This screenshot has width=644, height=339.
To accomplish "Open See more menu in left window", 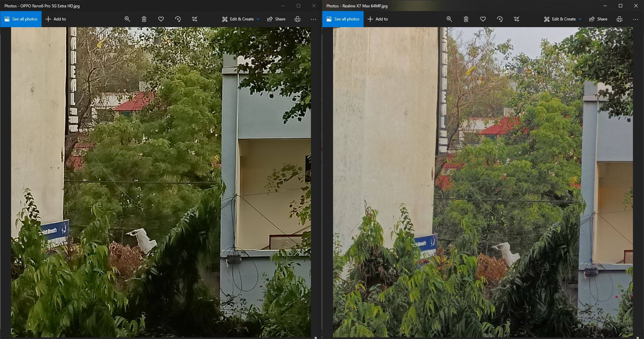I will point(314,19).
